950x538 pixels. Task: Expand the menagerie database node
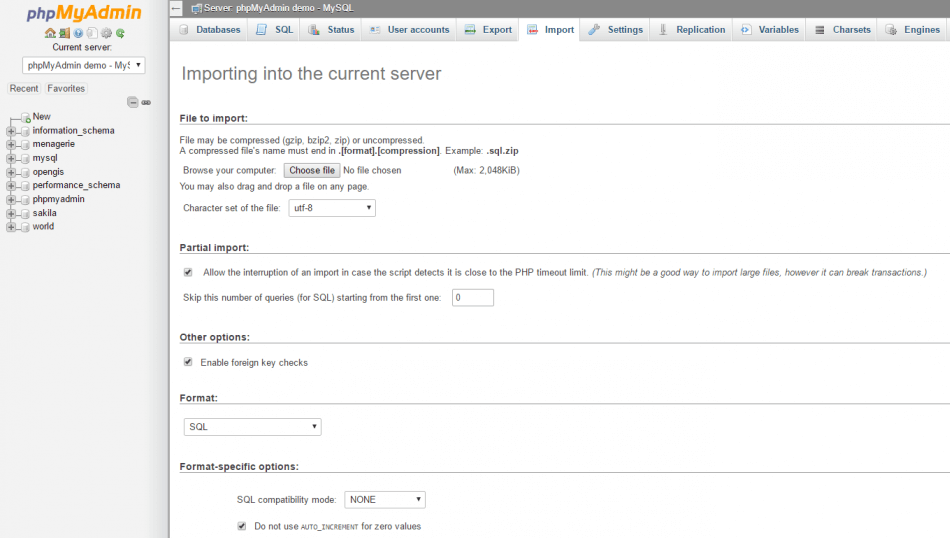coord(11,145)
